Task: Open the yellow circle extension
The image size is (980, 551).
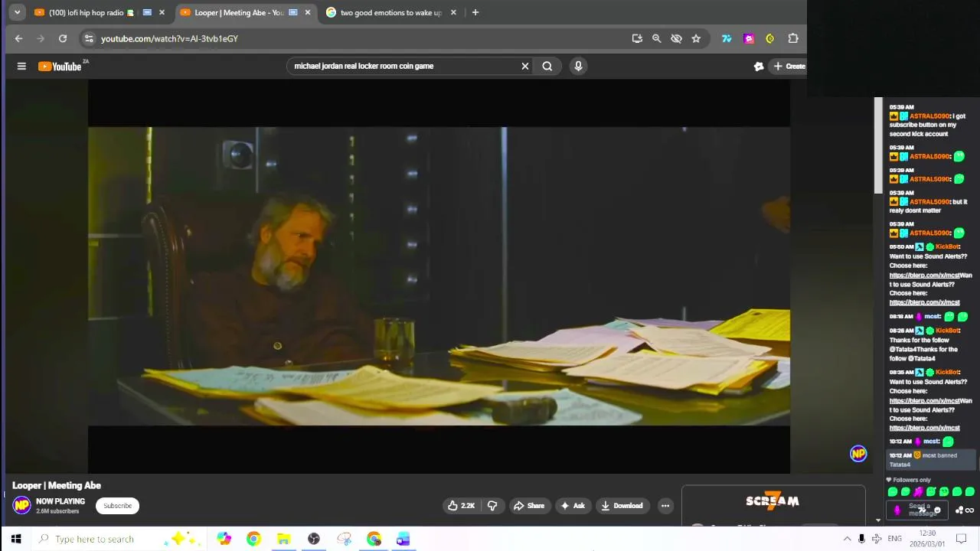Action: click(770, 38)
